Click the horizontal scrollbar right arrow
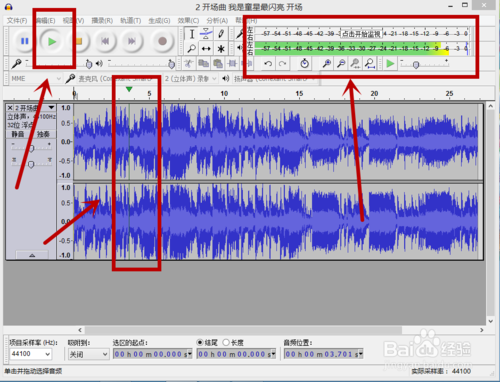Screen dimensions: 500x382 [x=482, y=330]
